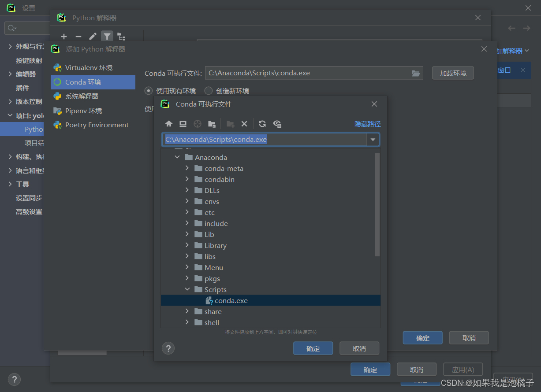Collapse the Anaconda folder
The width and height of the screenshot is (541, 392).
[177, 157]
